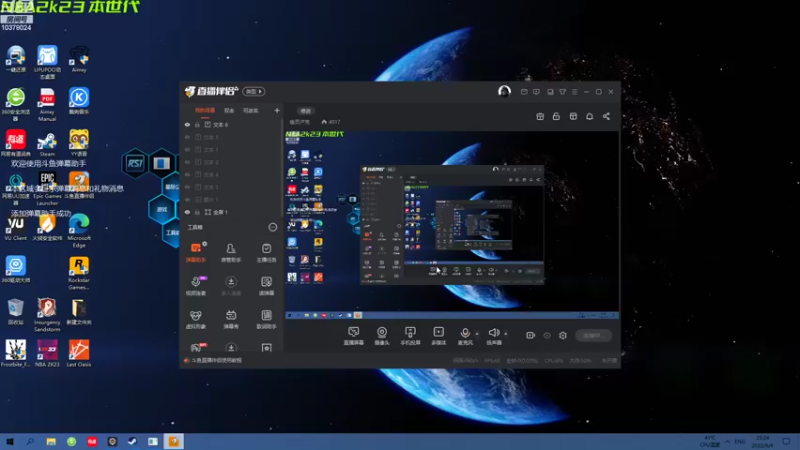This screenshot has width=800, height=450.
Task: Open the 弹幕秀 danmaku show tool
Action: click(231, 319)
